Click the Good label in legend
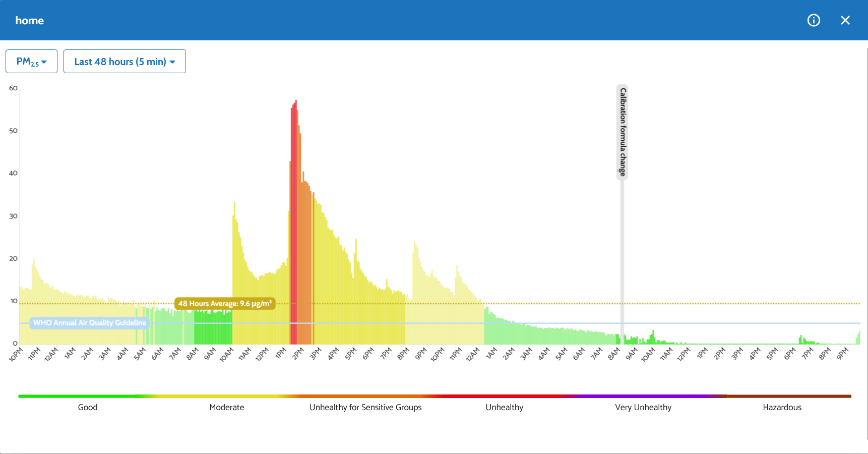Screen dimensions: 868x454 (x=88, y=408)
